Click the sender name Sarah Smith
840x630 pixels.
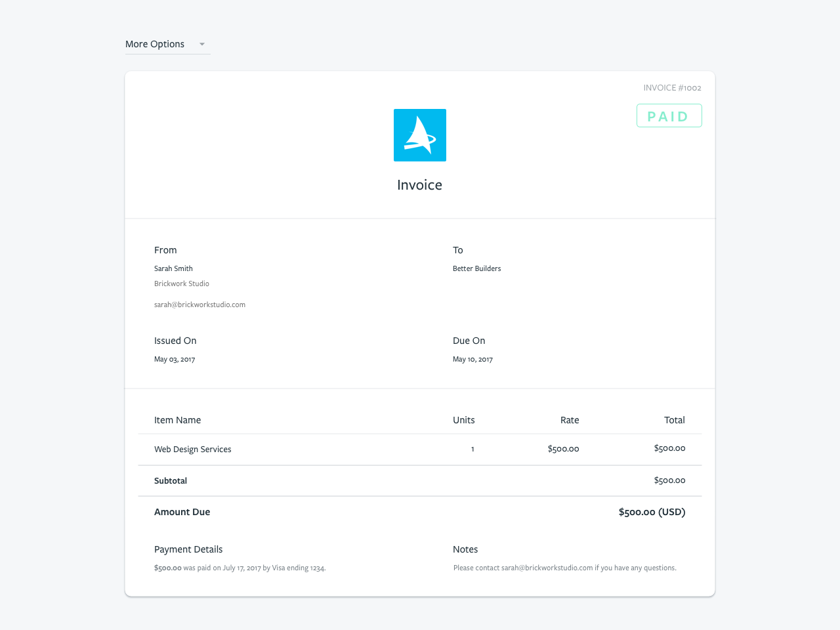coord(173,268)
